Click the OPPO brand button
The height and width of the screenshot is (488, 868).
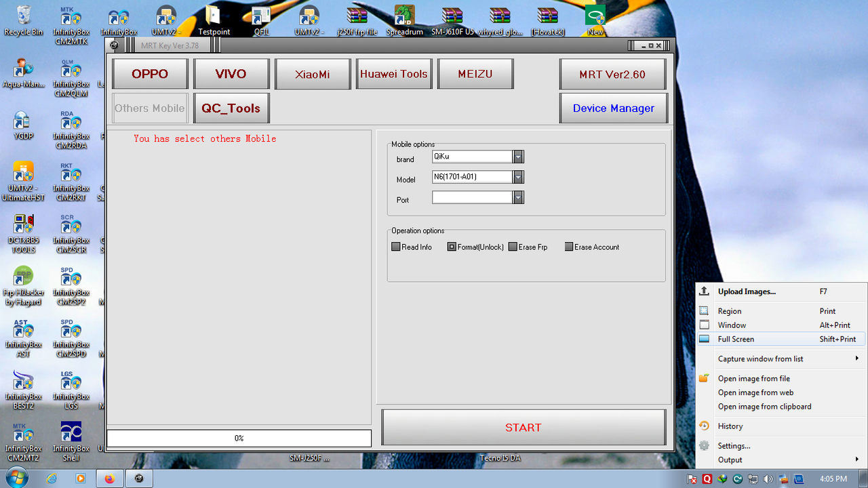coord(150,74)
